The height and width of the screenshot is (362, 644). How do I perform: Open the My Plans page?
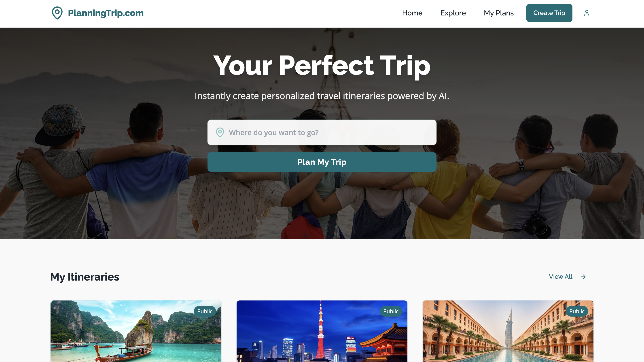[x=498, y=13]
